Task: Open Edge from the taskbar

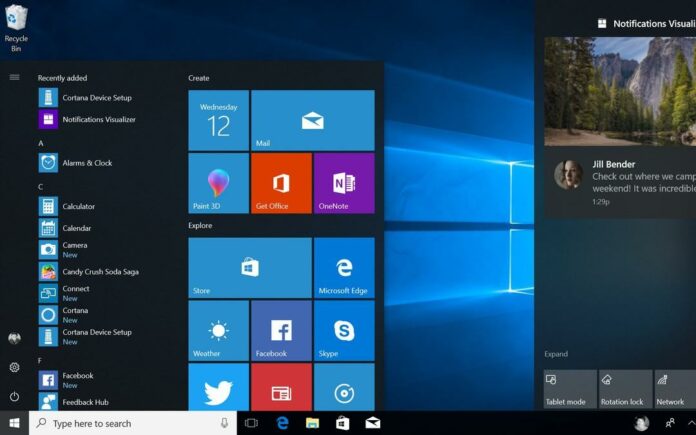Action: pyautogui.click(x=282, y=423)
